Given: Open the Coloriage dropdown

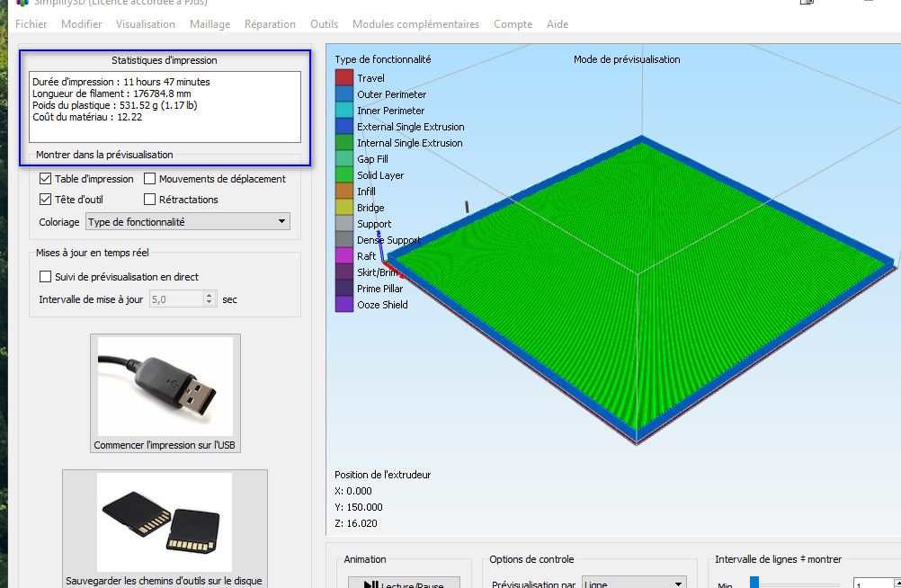Looking at the screenshot, I should pos(187,221).
